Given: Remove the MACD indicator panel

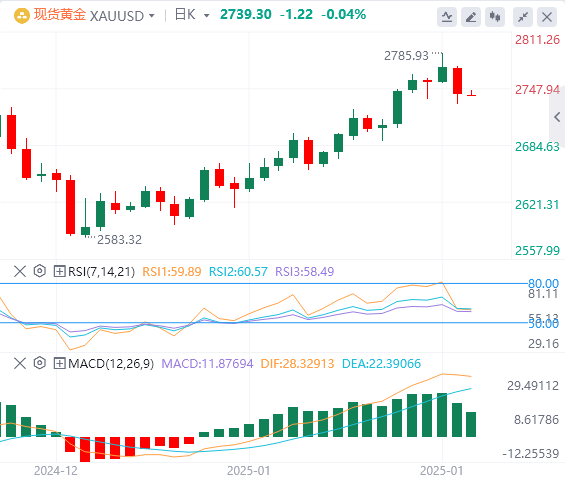Looking at the screenshot, I should point(20,363).
